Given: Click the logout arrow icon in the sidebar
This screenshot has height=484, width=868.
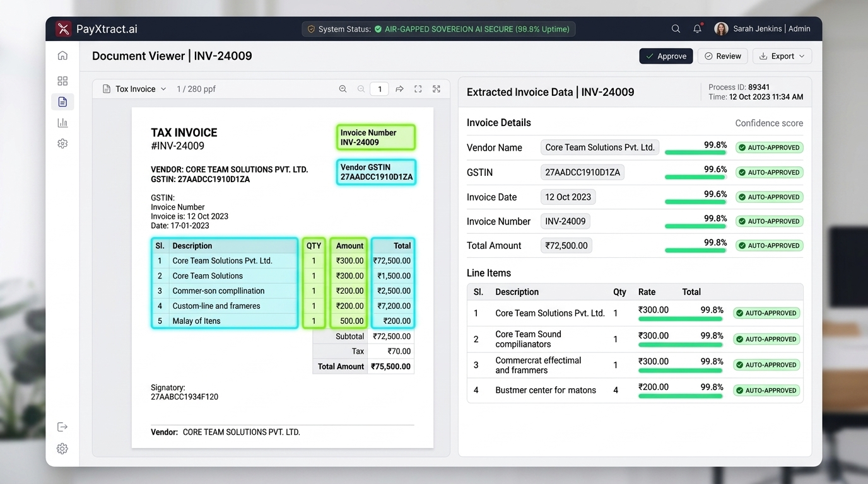Looking at the screenshot, I should pos(62,427).
